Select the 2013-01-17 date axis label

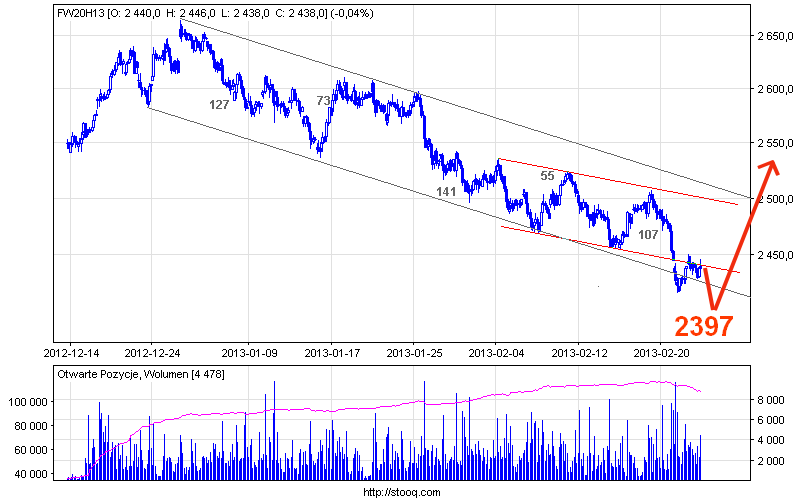[332, 353]
